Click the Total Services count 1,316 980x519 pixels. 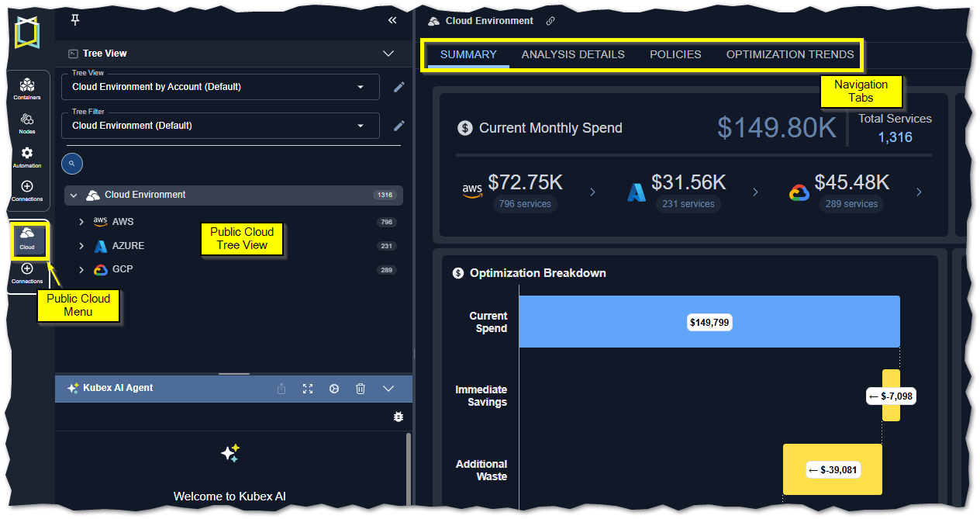895,137
